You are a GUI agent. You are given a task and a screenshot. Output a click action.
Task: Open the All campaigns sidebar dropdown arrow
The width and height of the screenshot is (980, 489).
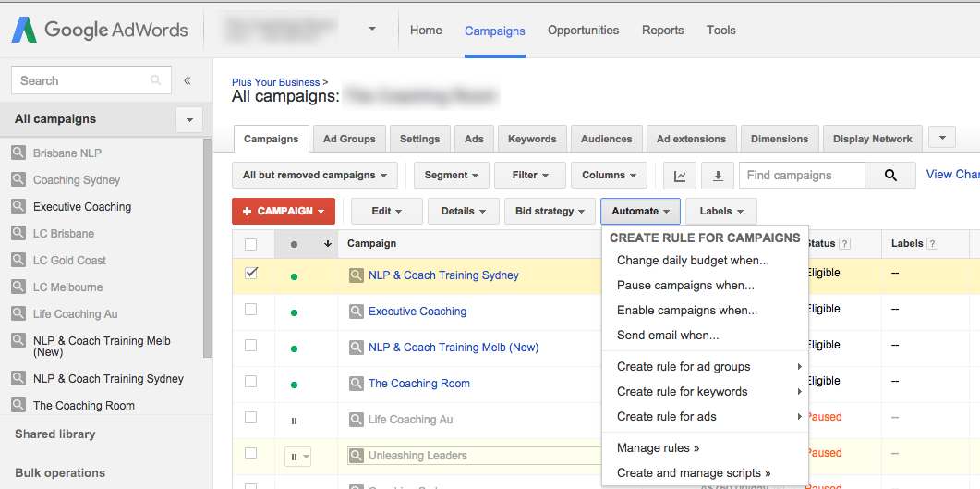(189, 119)
